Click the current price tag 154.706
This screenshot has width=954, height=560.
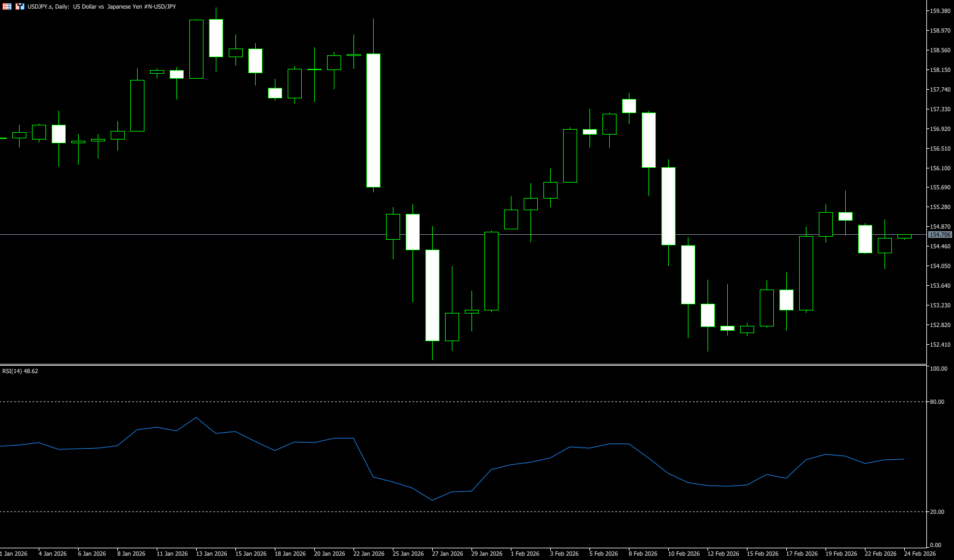click(x=940, y=235)
